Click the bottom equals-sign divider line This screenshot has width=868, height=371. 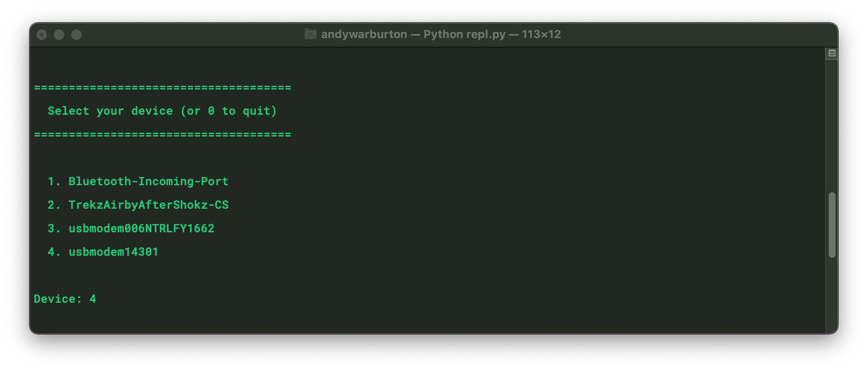click(x=162, y=135)
